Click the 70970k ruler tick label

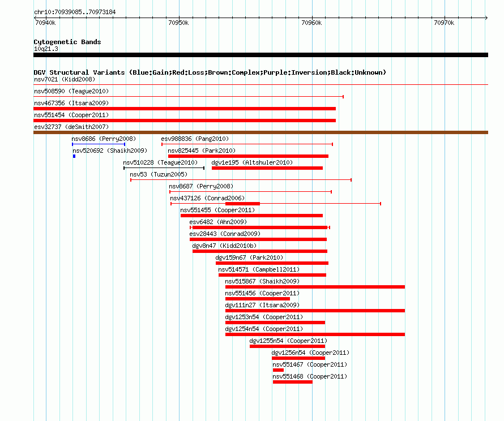coord(444,23)
